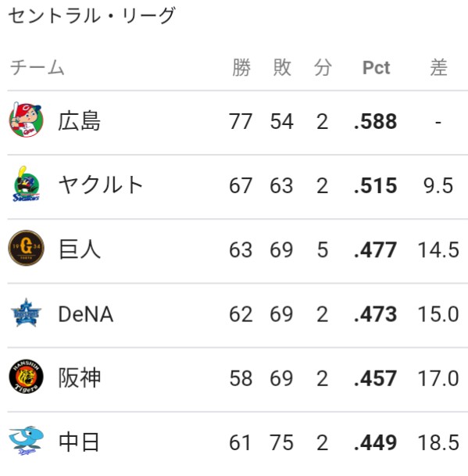Viewport: 468px width, 476px height.
Task: Click the Chunichi Dragons mascot logo
Action: pyautogui.click(x=26, y=441)
